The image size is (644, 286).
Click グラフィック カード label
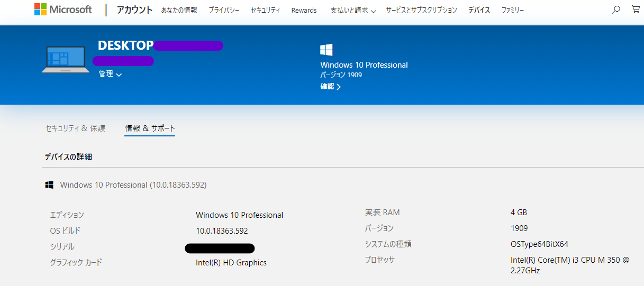pyautogui.click(x=76, y=263)
